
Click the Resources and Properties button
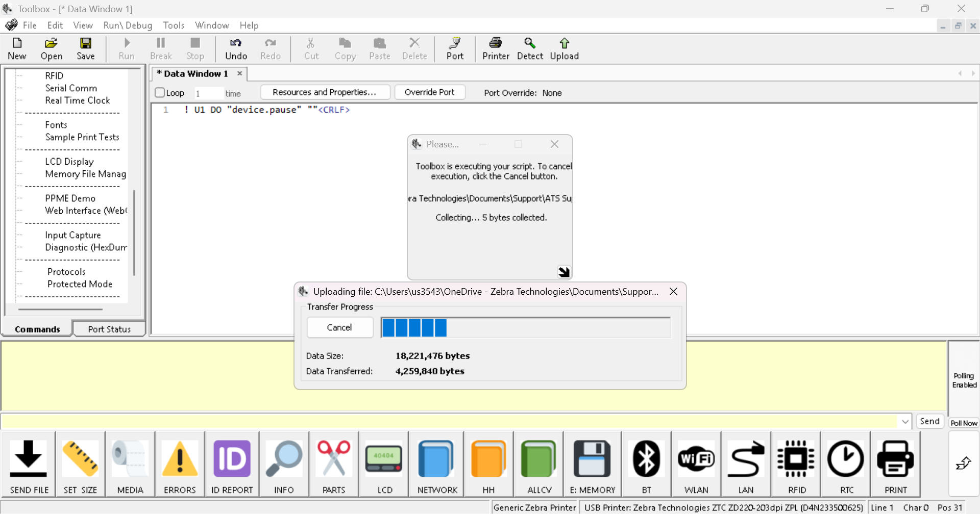(x=325, y=92)
